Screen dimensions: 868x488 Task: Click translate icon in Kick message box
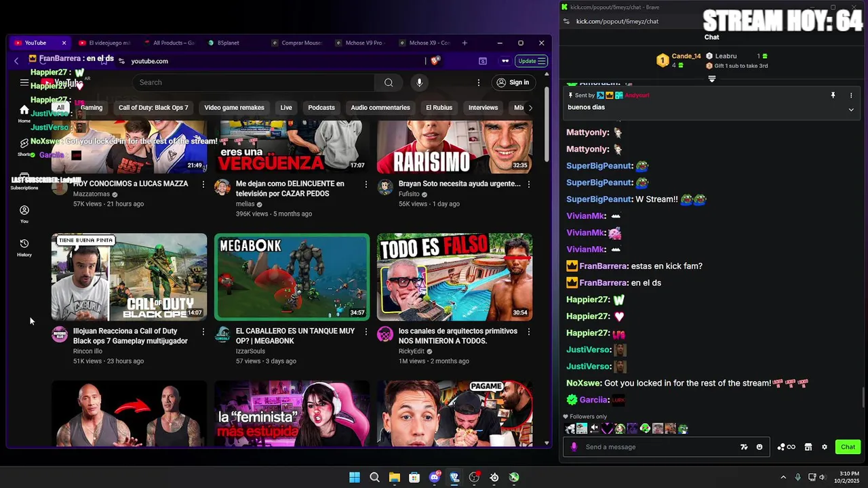[744, 447]
